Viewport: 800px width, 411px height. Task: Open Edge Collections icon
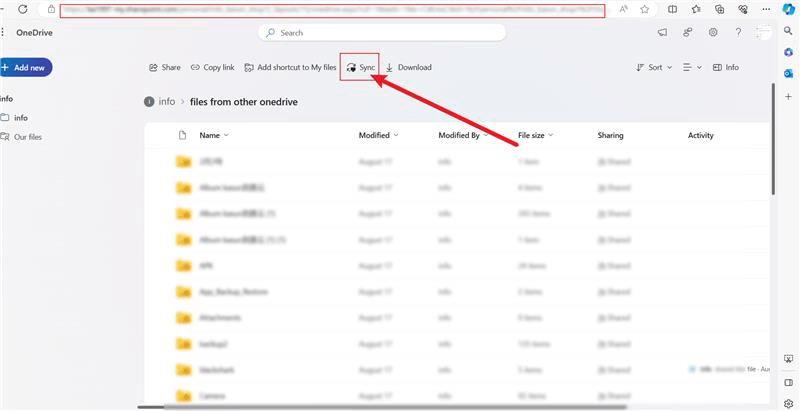tap(720, 9)
